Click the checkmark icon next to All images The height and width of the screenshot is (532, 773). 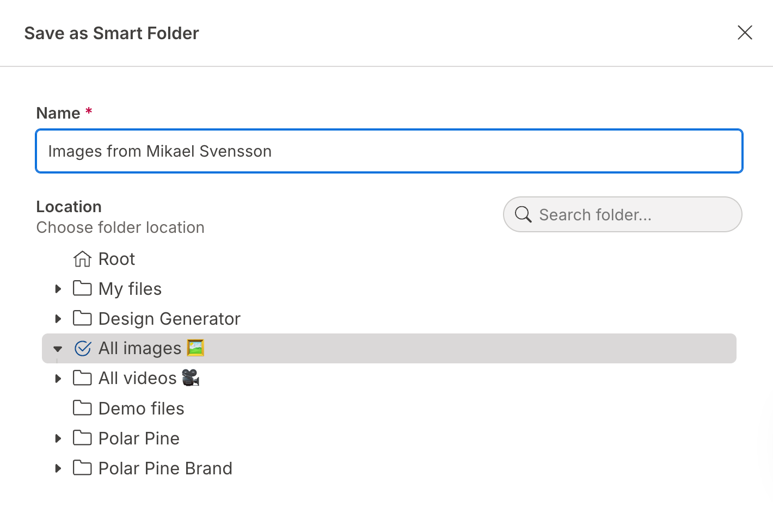click(x=82, y=348)
